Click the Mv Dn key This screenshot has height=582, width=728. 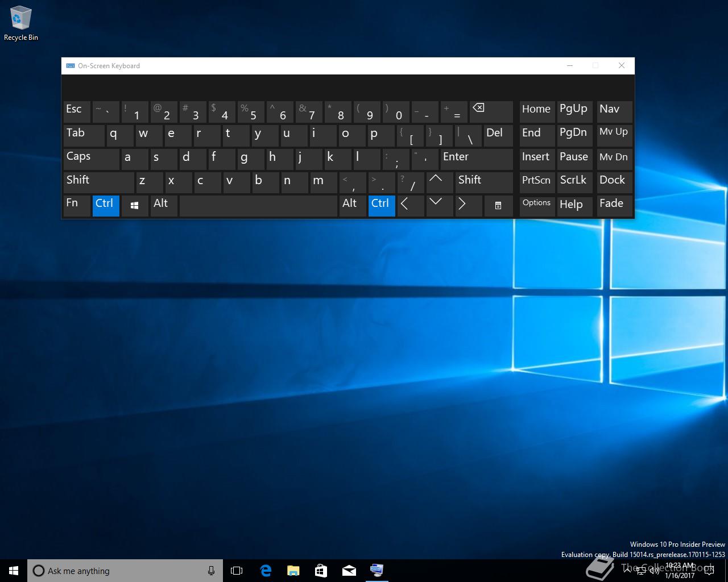click(x=615, y=159)
